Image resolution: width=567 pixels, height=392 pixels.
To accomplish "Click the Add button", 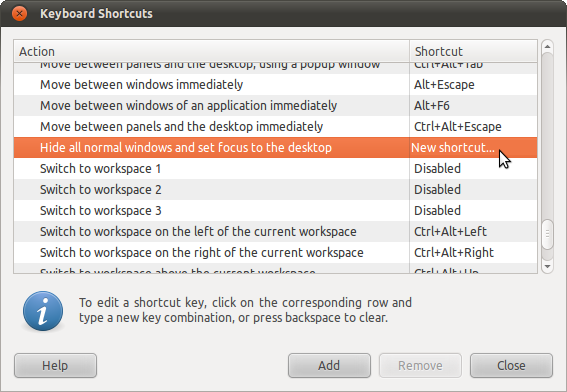I will (x=329, y=365).
